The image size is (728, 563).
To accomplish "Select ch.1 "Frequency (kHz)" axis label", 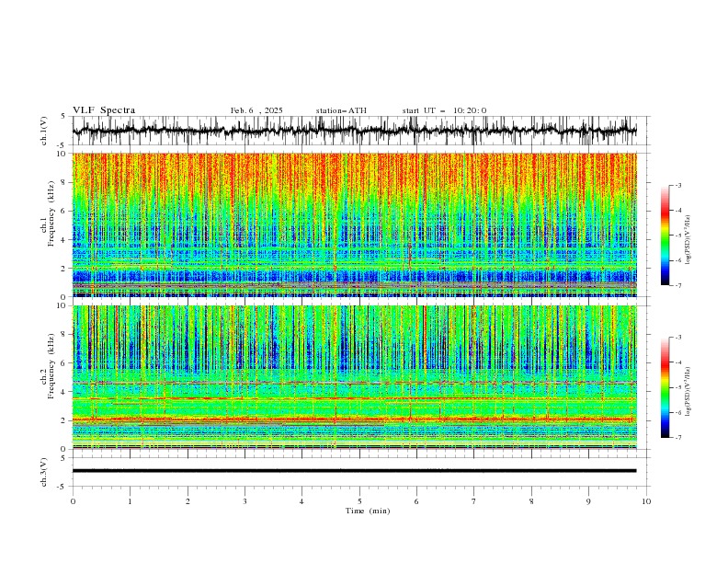I will point(51,213).
